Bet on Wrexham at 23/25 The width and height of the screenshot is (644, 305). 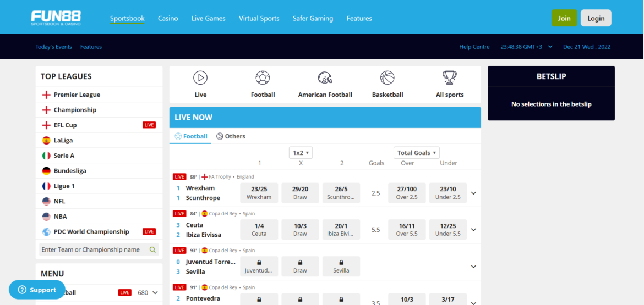pos(259,193)
